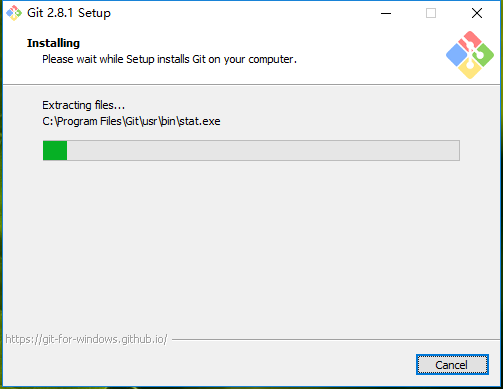The width and height of the screenshot is (503, 389).
Task: Click the separator line beside the URL
Action: pyautogui.click(x=335, y=340)
